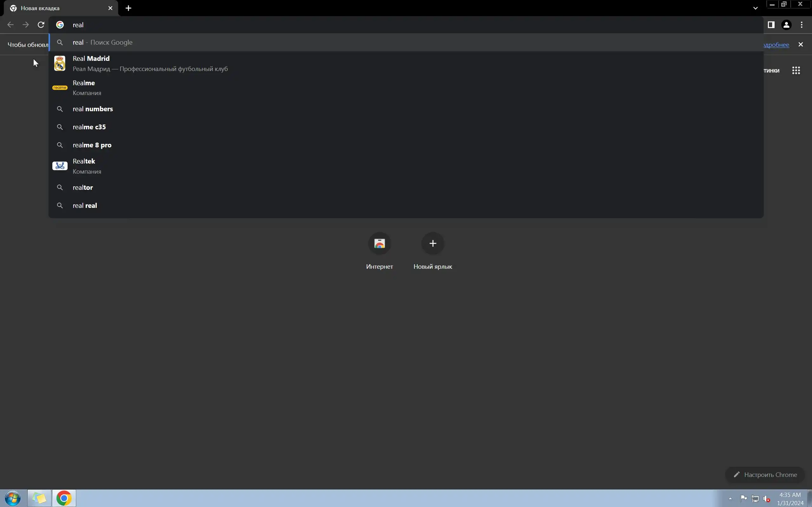Expand the tab search dropdown arrow
The image size is (812, 507).
point(755,8)
